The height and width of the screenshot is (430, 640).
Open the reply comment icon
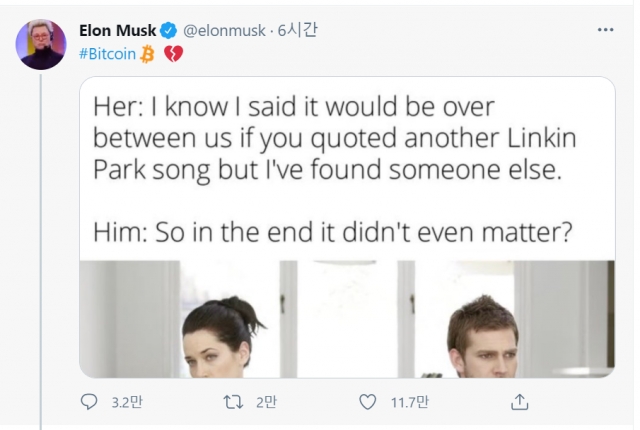pos(89,402)
